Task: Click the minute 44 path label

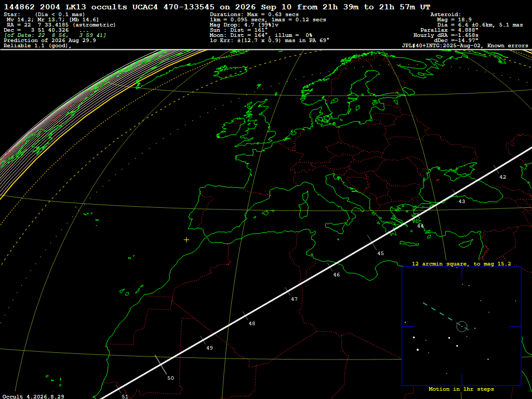Action: coord(420,226)
